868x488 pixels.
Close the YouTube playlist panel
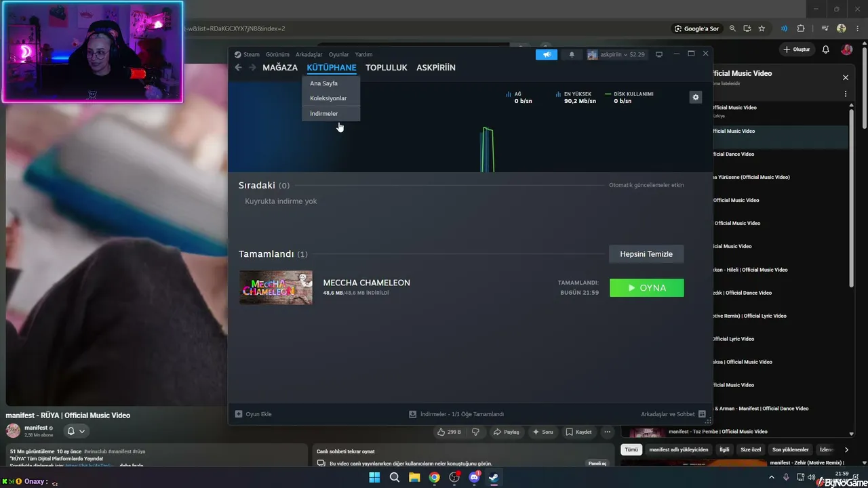point(846,77)
